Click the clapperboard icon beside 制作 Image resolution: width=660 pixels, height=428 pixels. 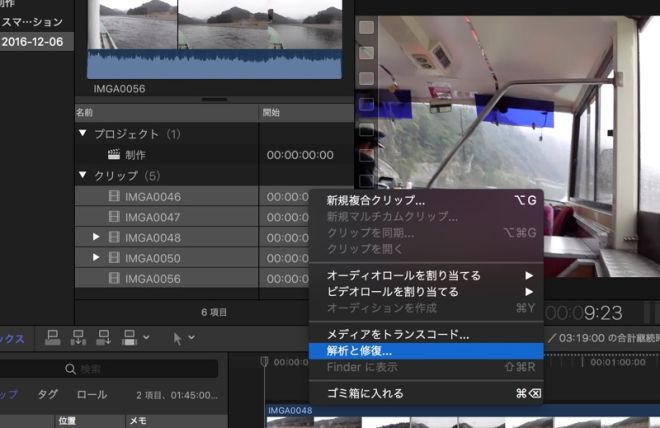tap(113, 155)
